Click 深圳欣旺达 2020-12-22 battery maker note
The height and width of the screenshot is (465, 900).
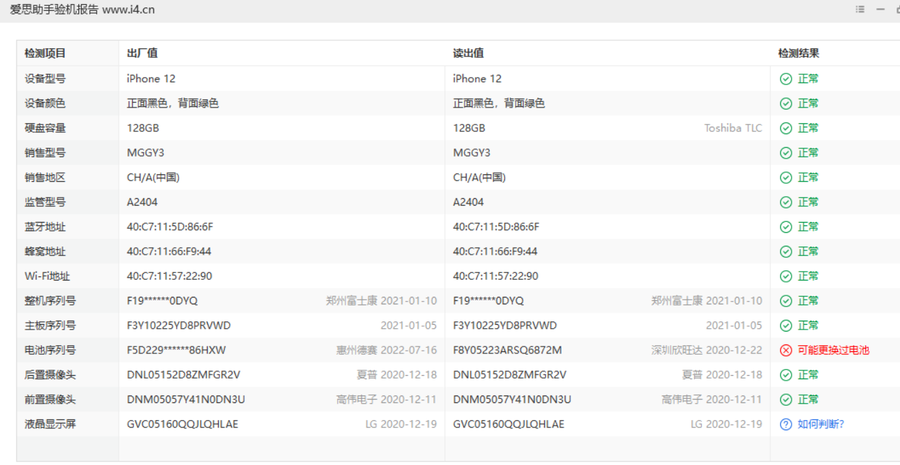point(707,350)
